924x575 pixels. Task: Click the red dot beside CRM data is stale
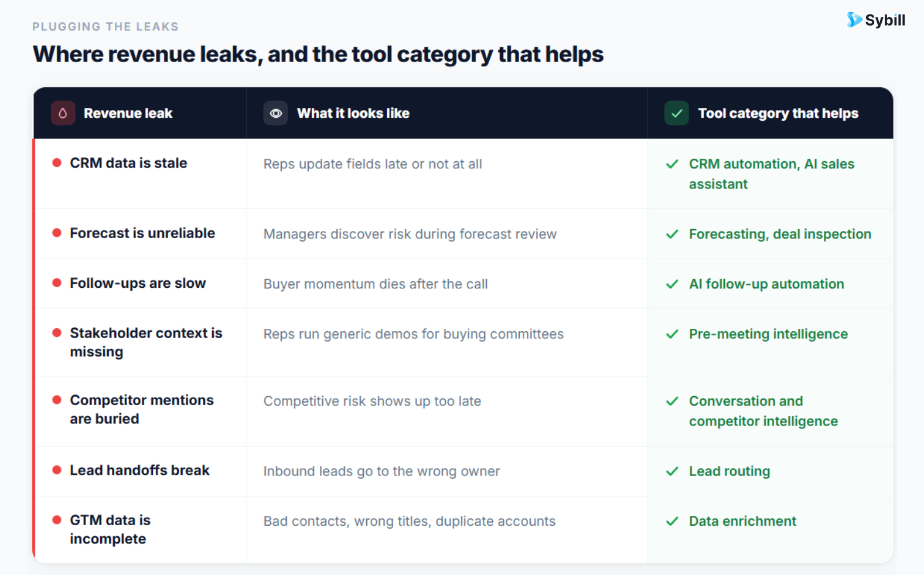(57, 163)
